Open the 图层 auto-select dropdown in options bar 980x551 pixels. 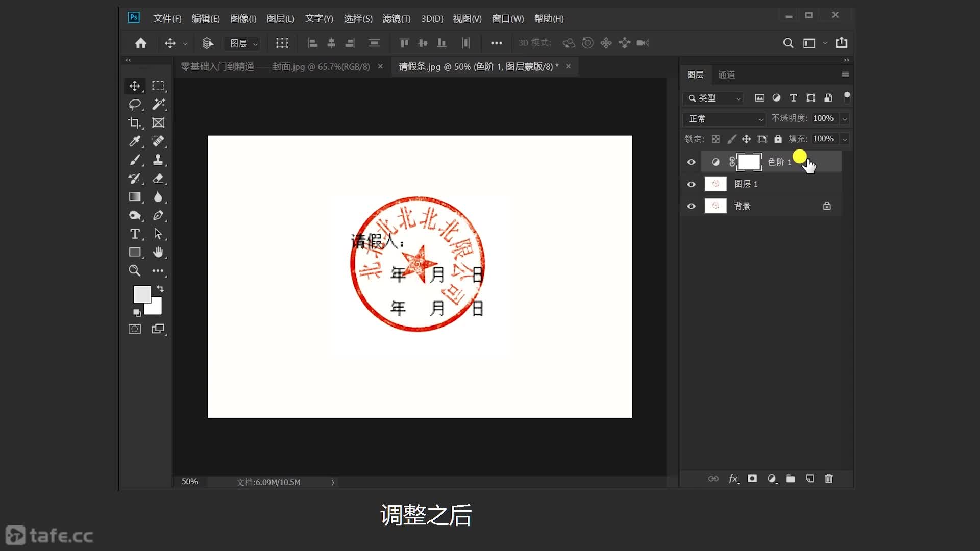pyautogui.click(x=243, y=43)
